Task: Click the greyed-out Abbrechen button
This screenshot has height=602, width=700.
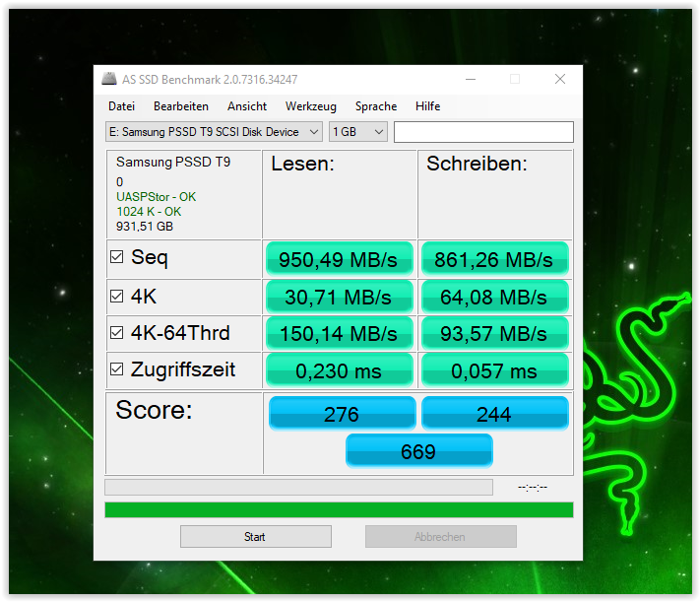Action: point(441,536)
